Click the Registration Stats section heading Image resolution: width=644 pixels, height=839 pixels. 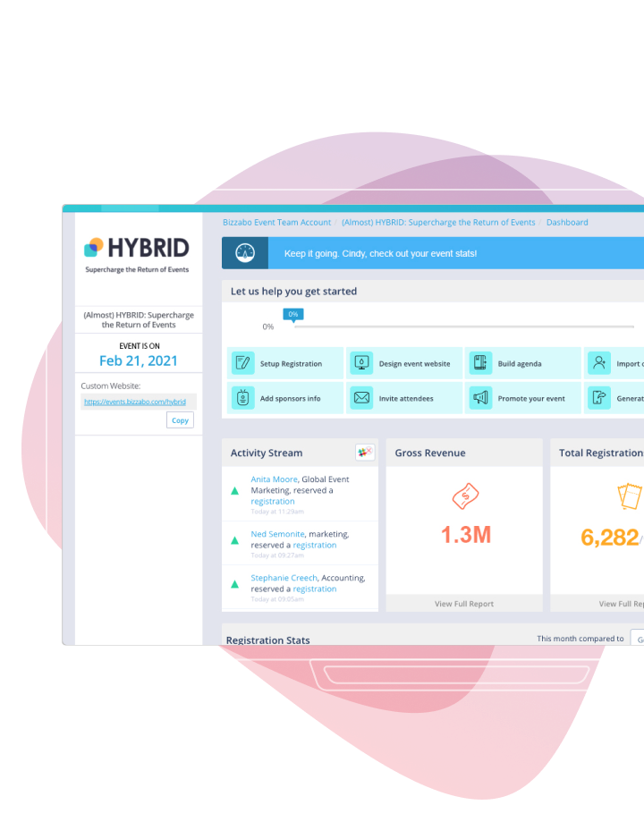[x=268, y=640]
